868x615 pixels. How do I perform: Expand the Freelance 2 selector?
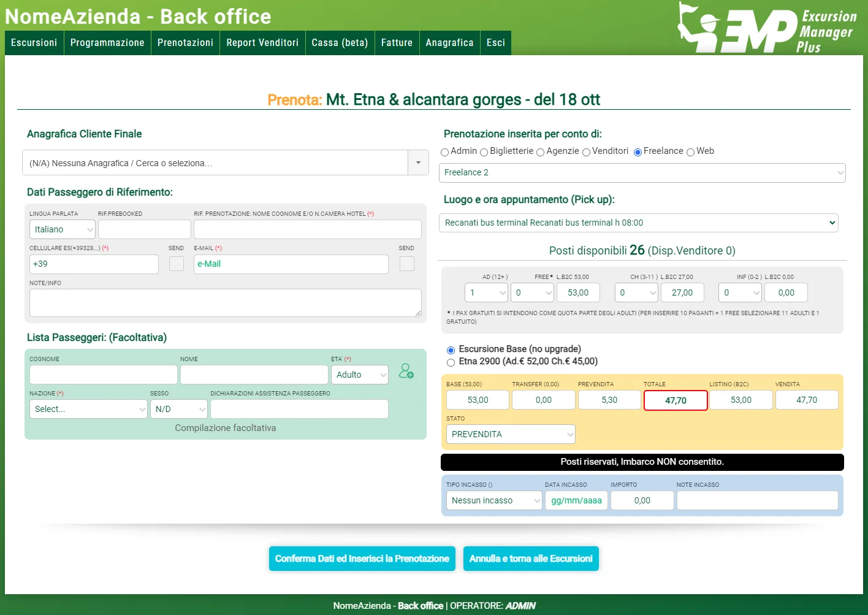coord(642,172)
